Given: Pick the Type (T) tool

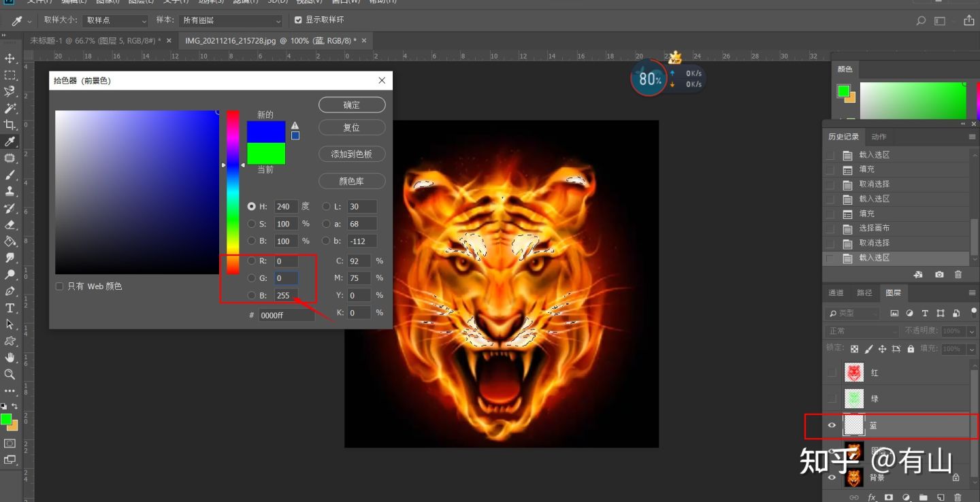Looking at the screenshot, I should coord(10,308).
